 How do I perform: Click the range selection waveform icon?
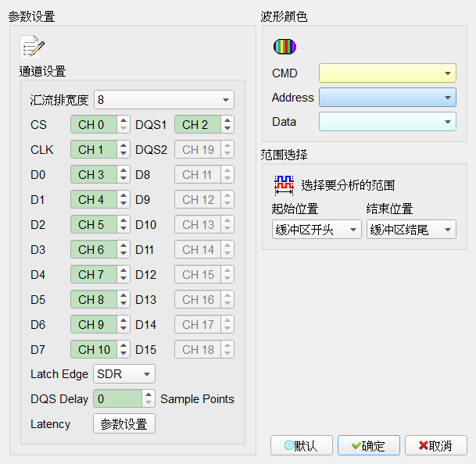point(285,185)
